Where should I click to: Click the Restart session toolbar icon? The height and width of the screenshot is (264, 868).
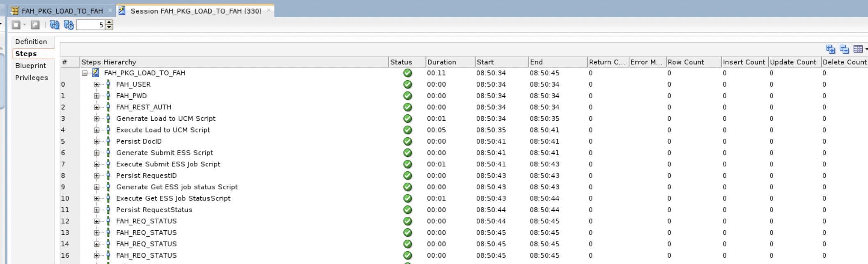pos(35,25)
